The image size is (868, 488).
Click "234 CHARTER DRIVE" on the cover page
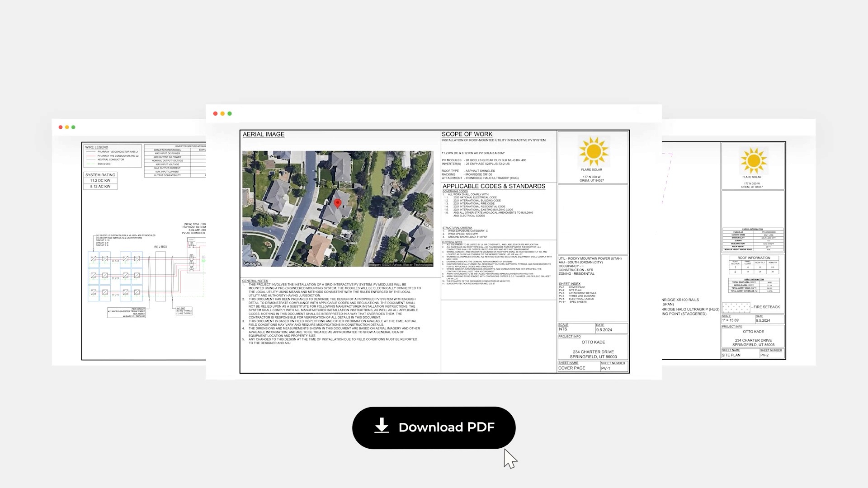pyautogui.click(x=593, y=352)
